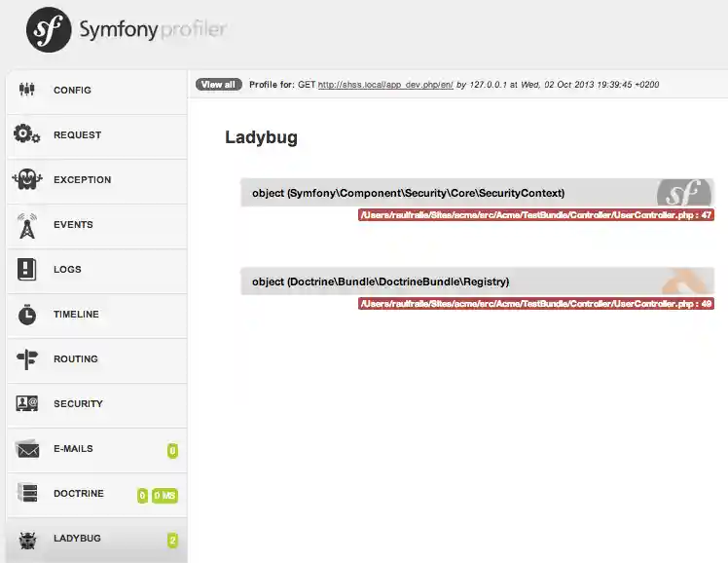Click the Security ID card icon

27,403
